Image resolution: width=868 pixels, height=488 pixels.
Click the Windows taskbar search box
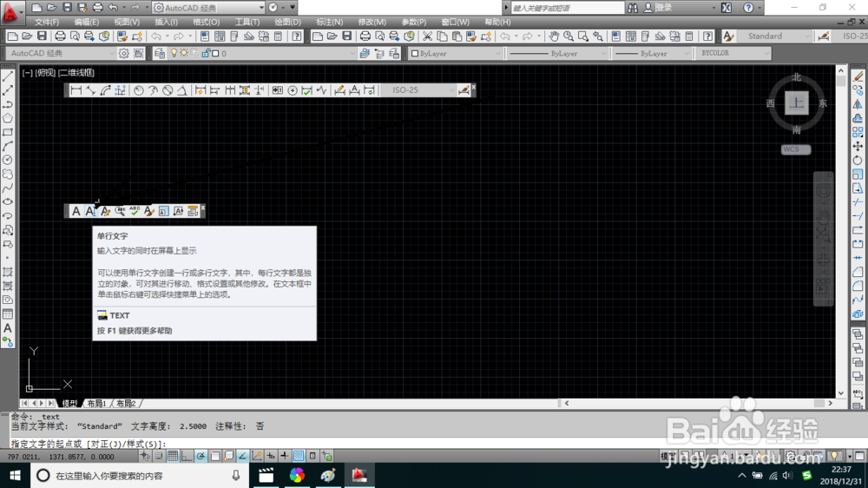tap(138, 475)
